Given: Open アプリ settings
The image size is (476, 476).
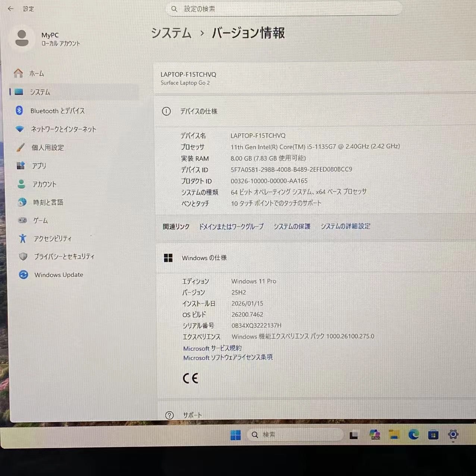Looking at the screenshot, I should click(39, 166).
